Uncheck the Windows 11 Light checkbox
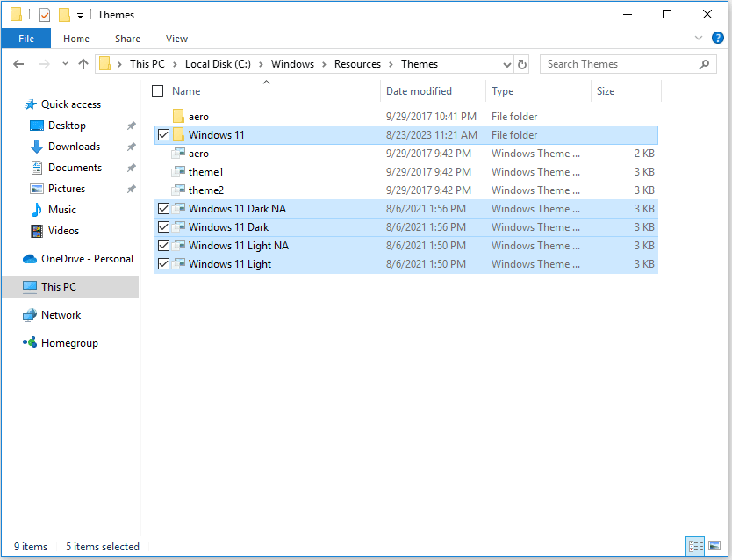732x560 pixels. pyautogui.click(x=163, y=263)
